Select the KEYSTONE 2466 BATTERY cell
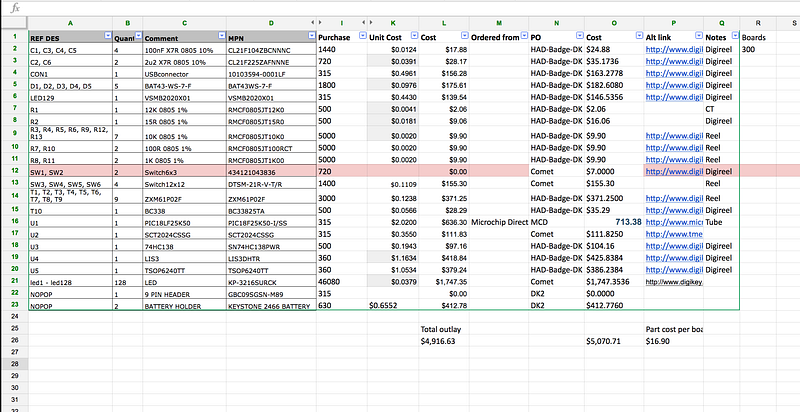Screen dimensions: 800x412 (271, 305)
